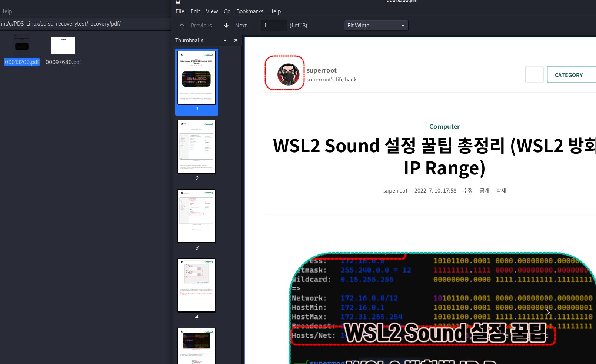Open the Edit menu
Viewport: 596px width, 364px height.
coord(195,11)
